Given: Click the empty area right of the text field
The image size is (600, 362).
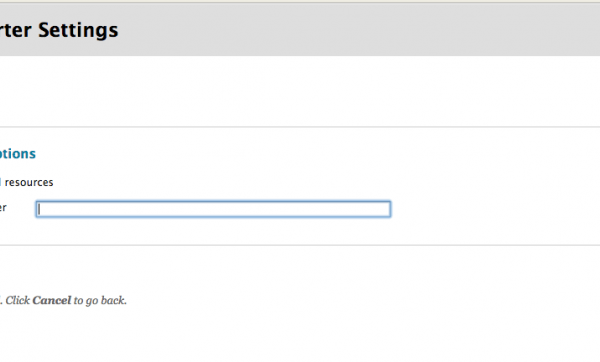Looking at the screenshot, I should click(x=494, y=209).
